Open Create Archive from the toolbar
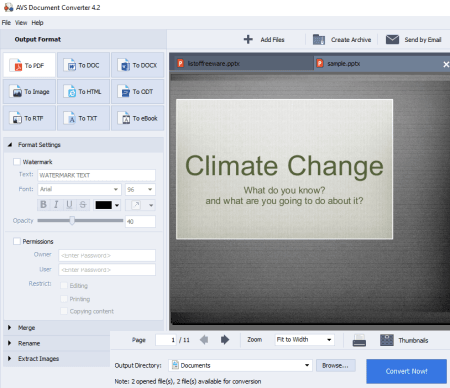Image resolution: width=450 pixels, height=388 pixels. (342, 39)
